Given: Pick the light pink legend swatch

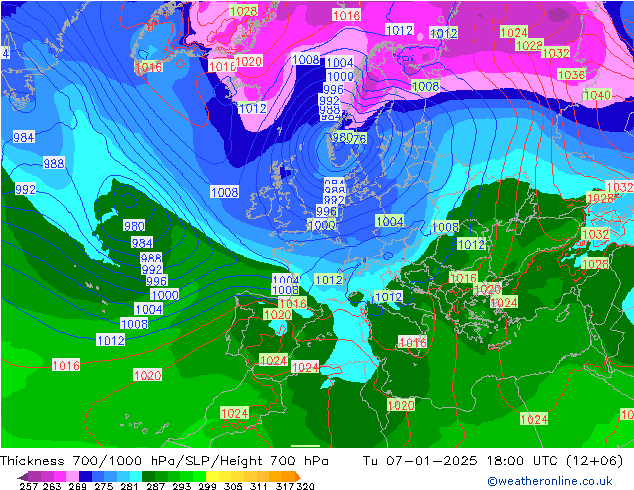Looking at the screenshot, I should [72, 476].
